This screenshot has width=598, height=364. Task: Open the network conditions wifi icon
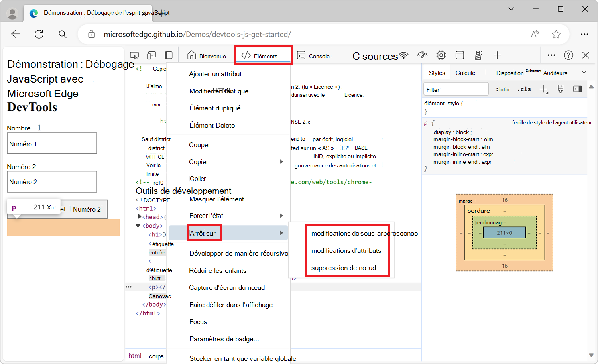[403, 55]
